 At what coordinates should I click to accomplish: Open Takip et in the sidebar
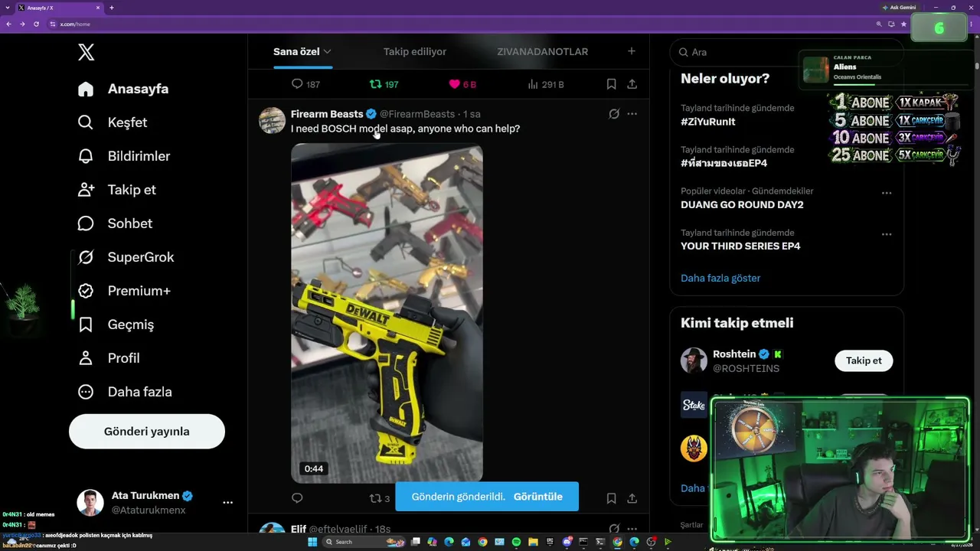pyautogui.click(x=117, y=190)
